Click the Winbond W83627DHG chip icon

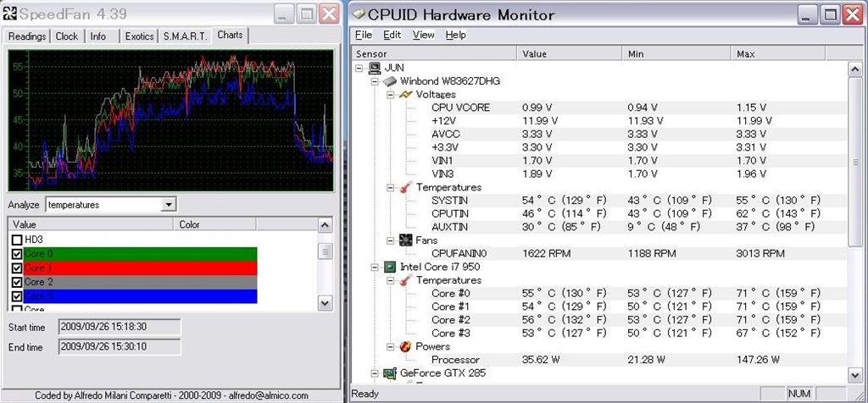(x=391, y=80)
